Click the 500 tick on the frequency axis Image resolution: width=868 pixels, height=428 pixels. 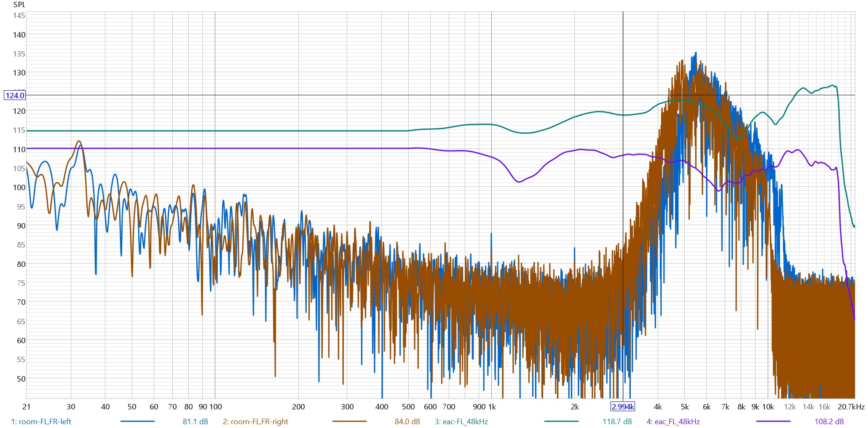pyautogui.click(x=408, y=406)
